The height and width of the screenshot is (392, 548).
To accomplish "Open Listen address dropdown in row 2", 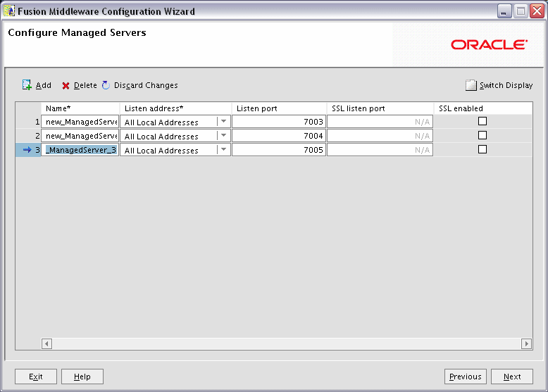I will 224,135.
